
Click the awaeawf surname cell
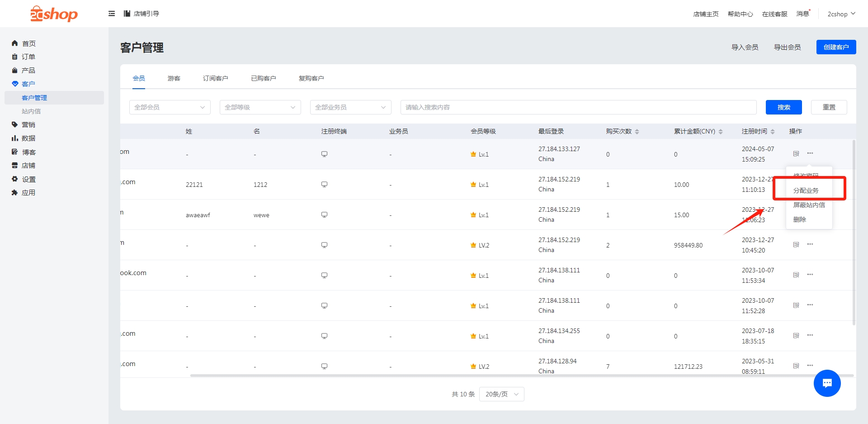click(x=198, y=215)
